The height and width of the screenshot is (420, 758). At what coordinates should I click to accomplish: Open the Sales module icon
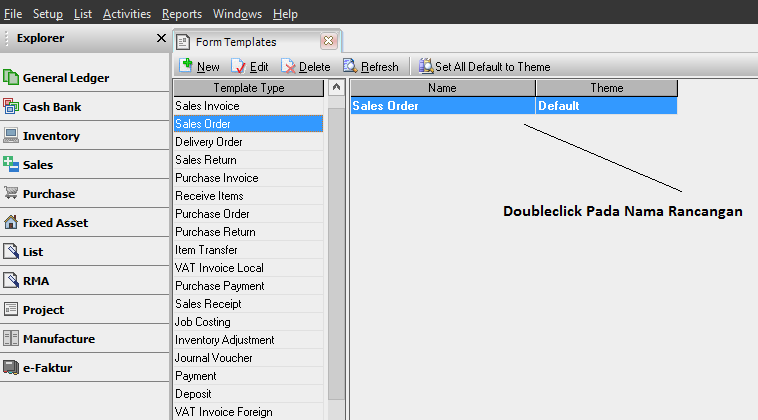[11, 164]
